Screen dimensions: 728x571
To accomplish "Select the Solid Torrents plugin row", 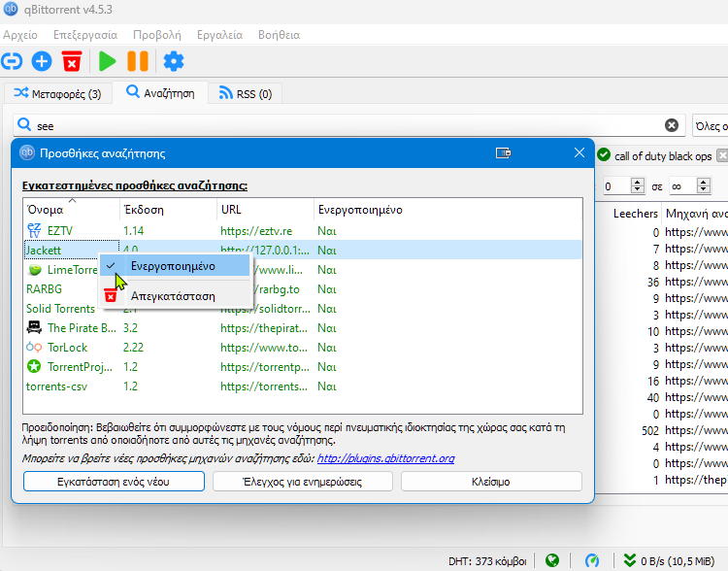I will pos(302,309).
